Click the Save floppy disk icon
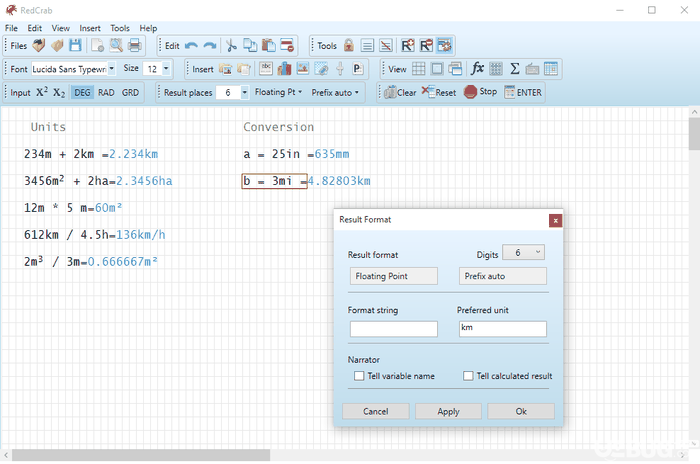The image size is (700, 464). point(75,46)
